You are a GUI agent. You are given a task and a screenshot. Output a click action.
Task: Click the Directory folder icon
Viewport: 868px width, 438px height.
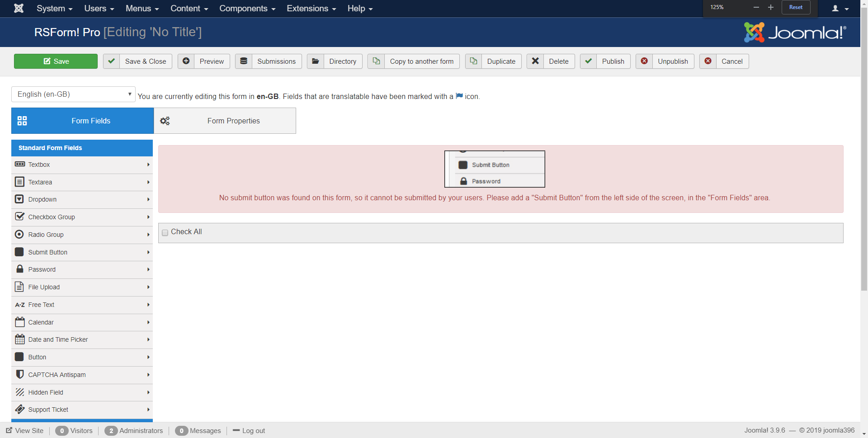click(x=316, y=61)
